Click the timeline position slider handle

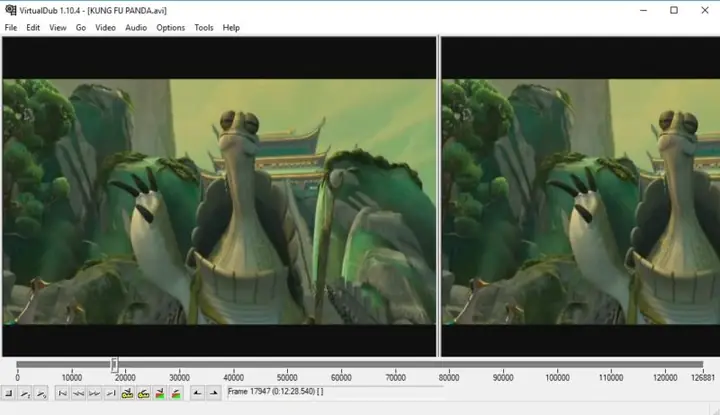click(x=114, y=365)
